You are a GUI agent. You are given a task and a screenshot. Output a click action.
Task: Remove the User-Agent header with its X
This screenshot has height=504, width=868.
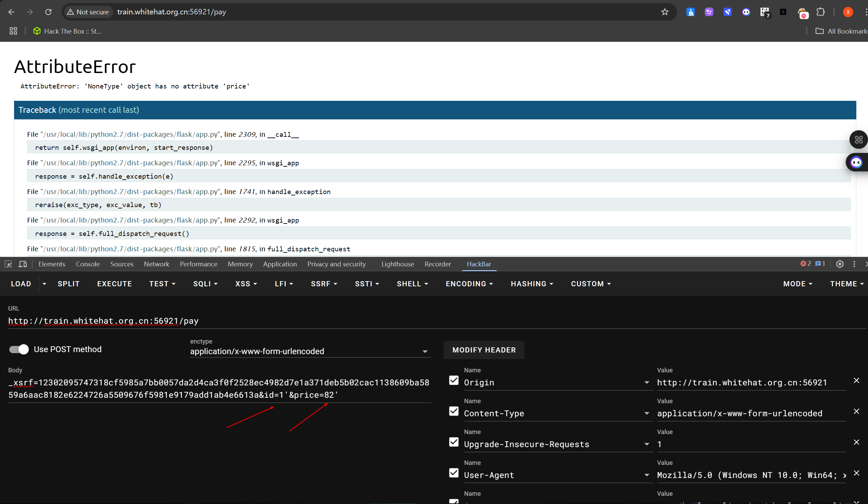[856, 473]
